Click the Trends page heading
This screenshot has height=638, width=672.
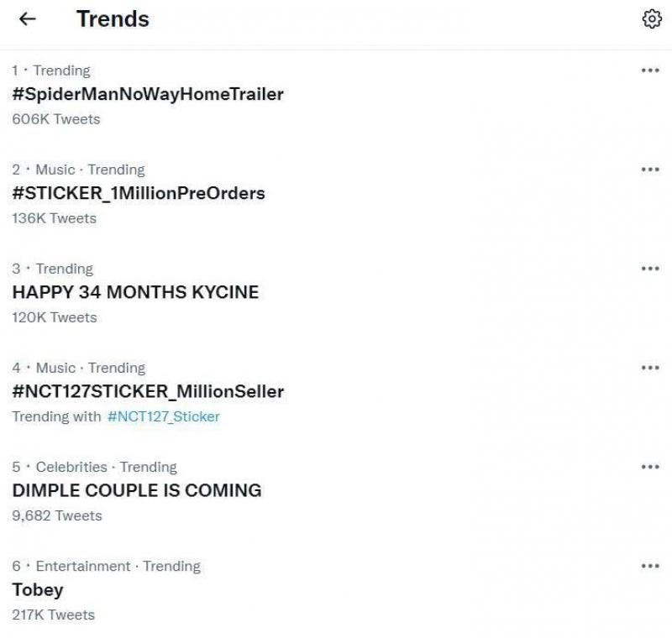click(x=113, y=19)
